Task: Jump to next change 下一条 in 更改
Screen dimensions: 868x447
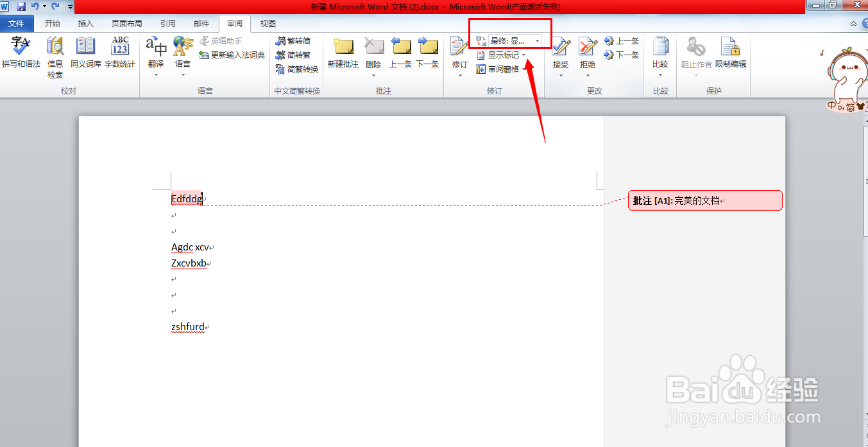Action: point(622,55)
